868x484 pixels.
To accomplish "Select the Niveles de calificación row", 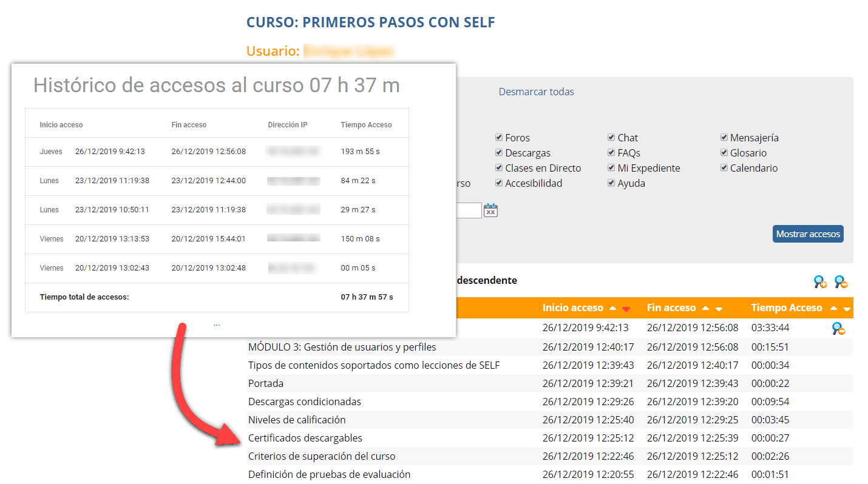I will (549, 420).
